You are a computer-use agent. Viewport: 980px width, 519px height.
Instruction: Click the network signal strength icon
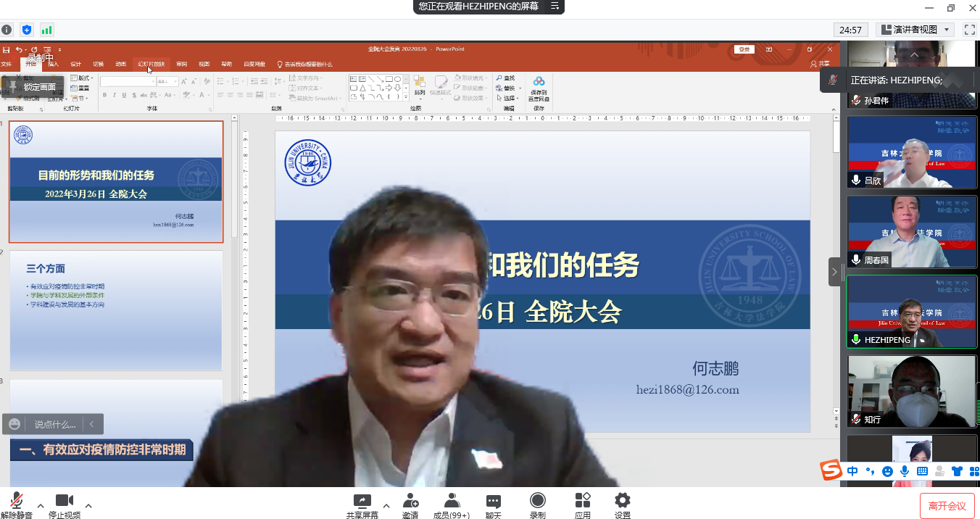pos(47,30)
